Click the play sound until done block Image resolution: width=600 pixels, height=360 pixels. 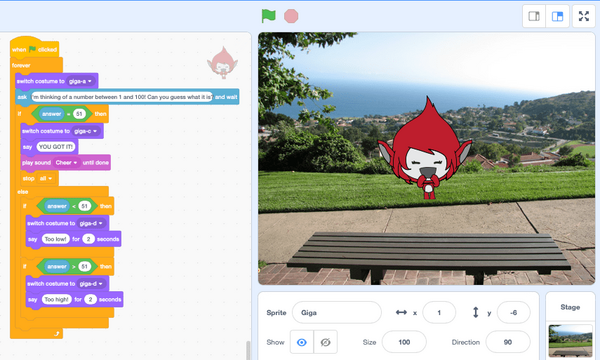click(65, 163)
